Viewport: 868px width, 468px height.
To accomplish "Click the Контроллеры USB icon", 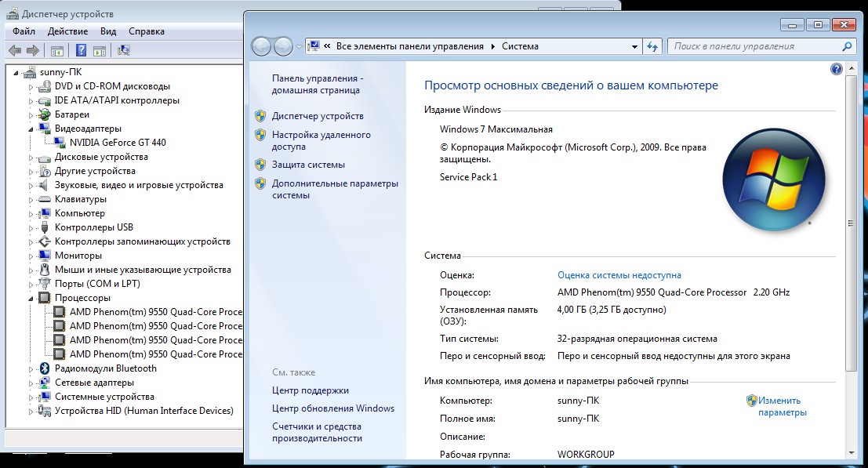I will (44, 227).
